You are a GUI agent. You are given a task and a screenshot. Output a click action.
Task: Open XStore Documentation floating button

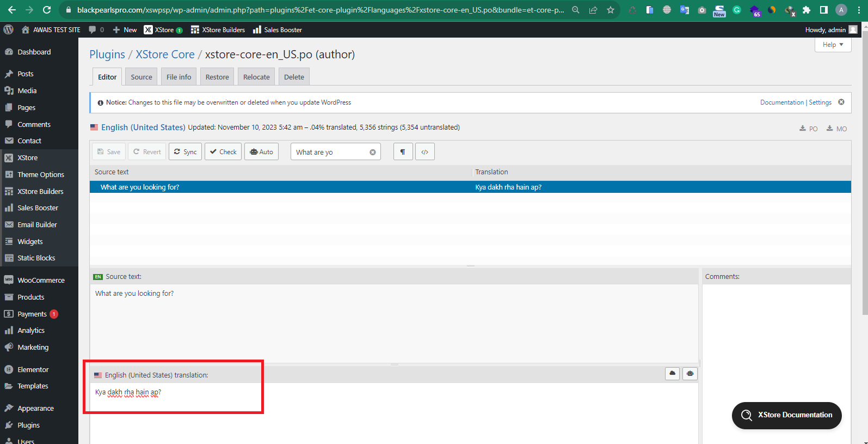click(787, 415)
